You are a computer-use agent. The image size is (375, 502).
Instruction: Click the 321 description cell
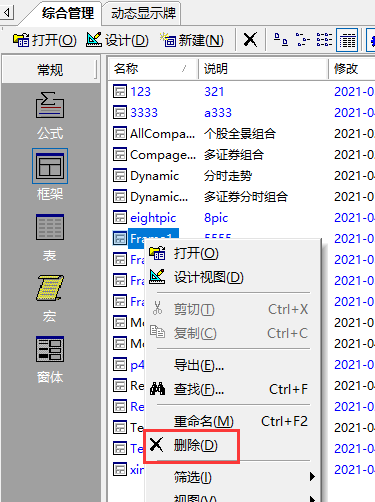pyautogui.click(x=214, y=91)
